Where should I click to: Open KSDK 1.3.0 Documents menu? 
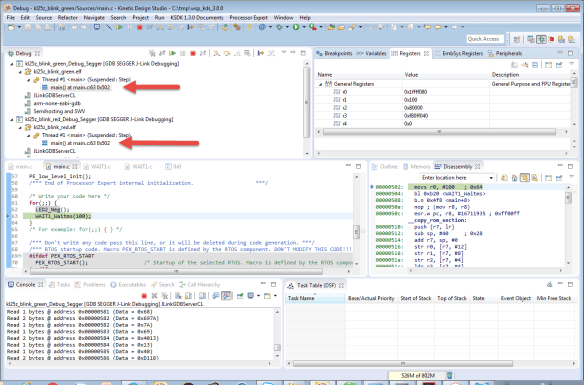pyautogui.click(x=197, y=18)
